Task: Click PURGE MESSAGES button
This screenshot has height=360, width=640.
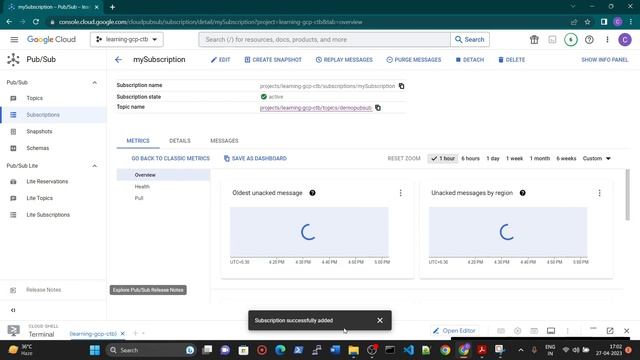Action: point(414,60)
